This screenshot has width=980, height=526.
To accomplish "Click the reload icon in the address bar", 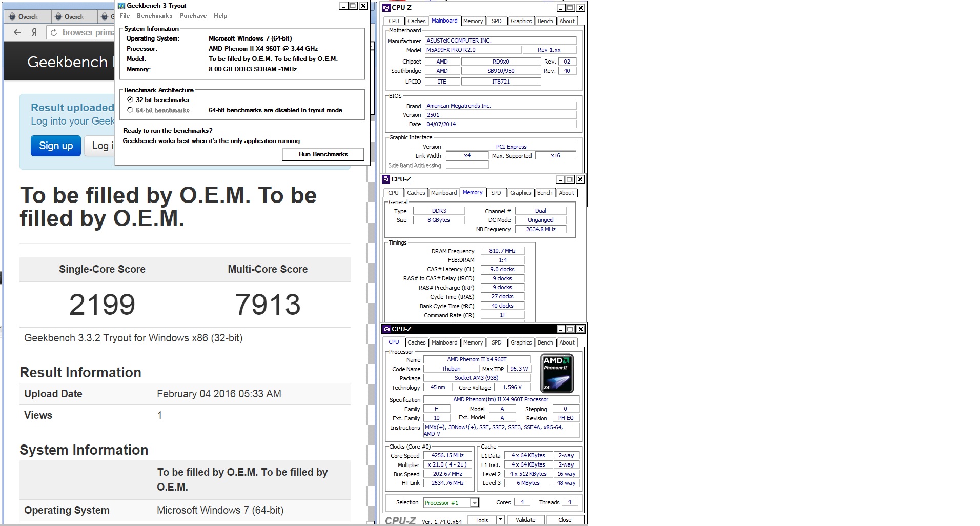I will click(53, 32).
